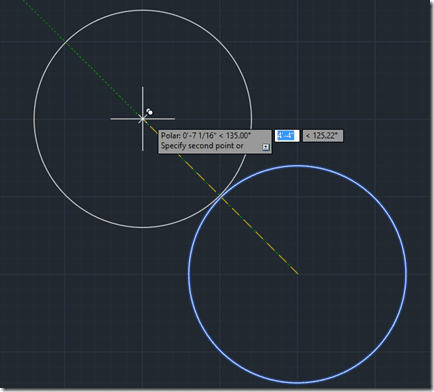
Task: Click the Polar 135.00° tracking tooltip text
Action: (x=206, y=135)
